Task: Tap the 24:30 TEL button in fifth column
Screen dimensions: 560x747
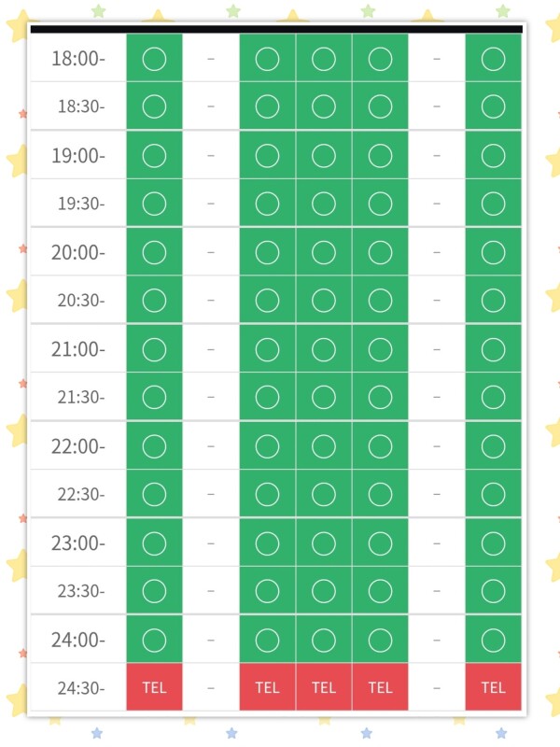Action: pos(380,688)
